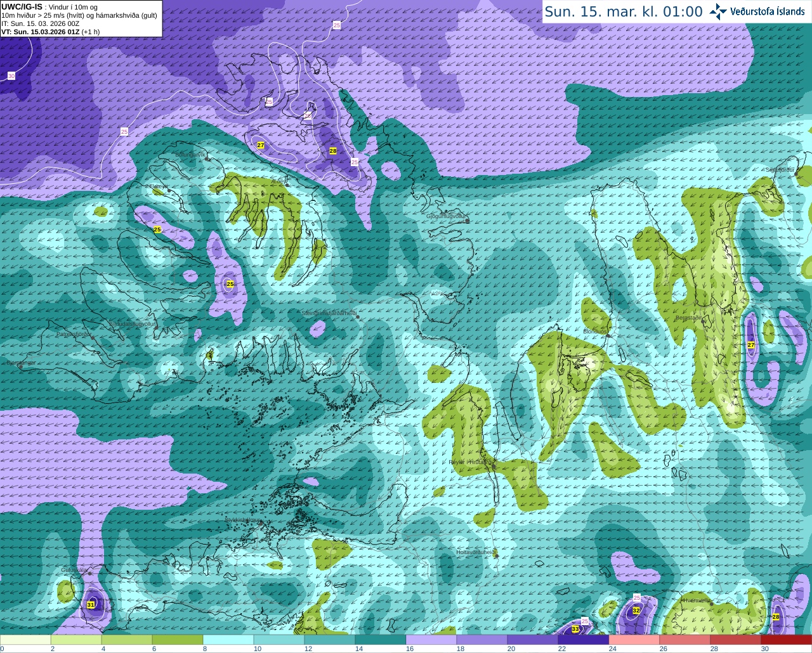Select the dark red swatch above 30 m/s

click(787, 640)
